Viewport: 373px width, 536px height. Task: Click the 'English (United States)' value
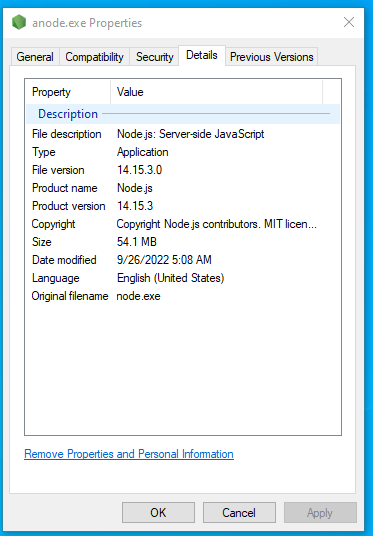pyautogui.click(x=171, y=278)
